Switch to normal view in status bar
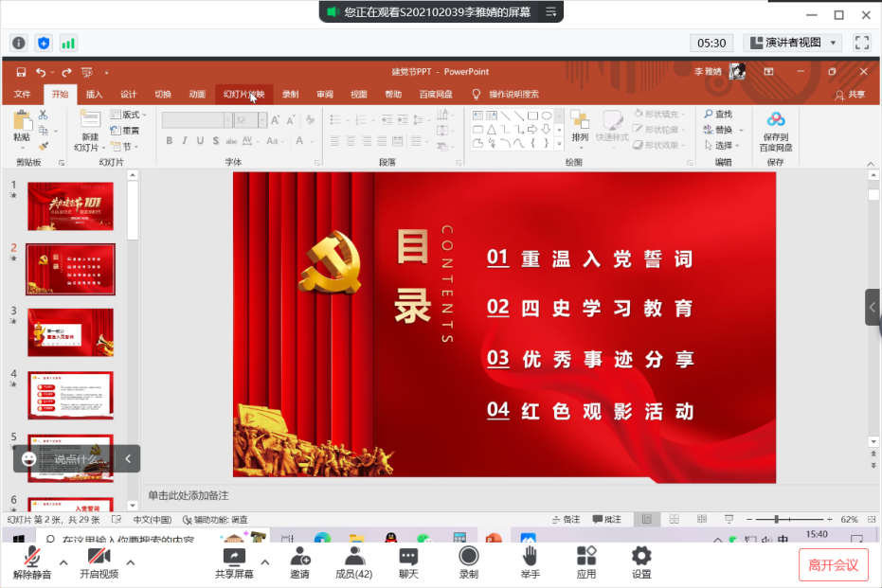 (x=647, y=520)
